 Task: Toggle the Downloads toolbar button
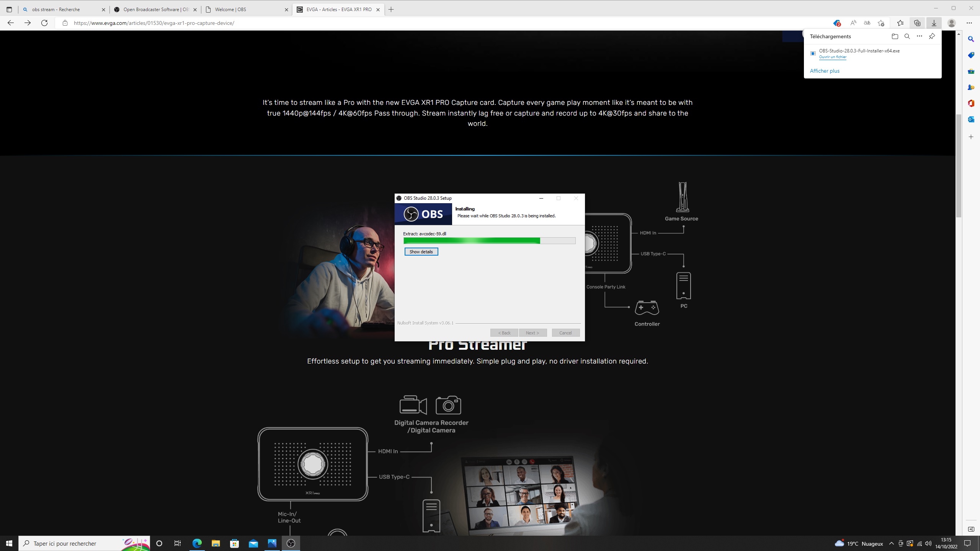pos(934,23)
